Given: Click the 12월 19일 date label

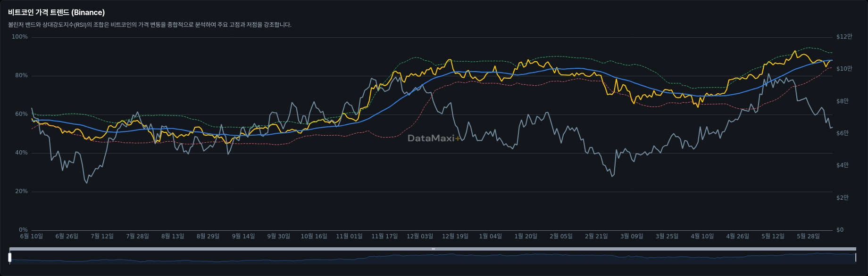Looking at the screenshot, I should tap(455, 236).
